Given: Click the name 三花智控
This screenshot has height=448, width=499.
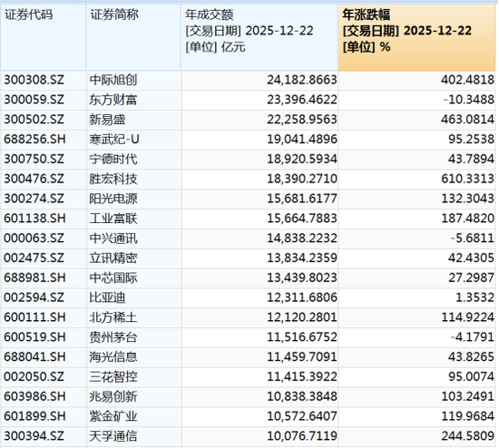Looking at the screenshot, I should point(113,377).
